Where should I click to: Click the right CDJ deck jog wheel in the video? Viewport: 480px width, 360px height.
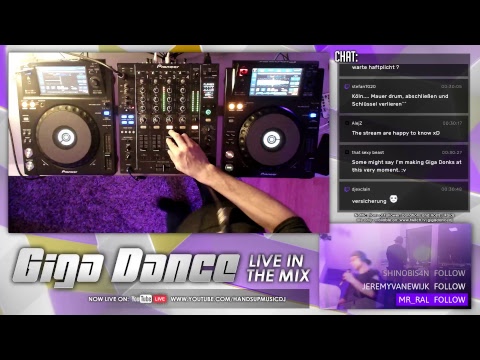tap(271, 139)
